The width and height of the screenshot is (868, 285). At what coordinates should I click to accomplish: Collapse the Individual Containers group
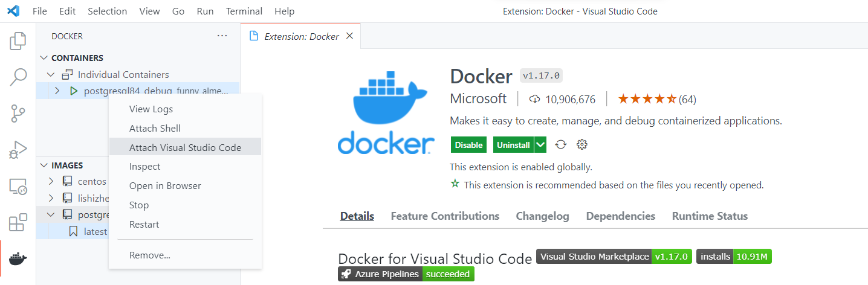[x=51, y=75]
